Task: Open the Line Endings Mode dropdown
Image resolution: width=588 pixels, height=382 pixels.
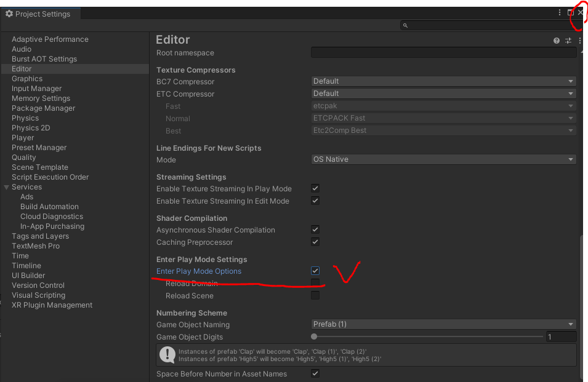Action: [x=443, y=159]
